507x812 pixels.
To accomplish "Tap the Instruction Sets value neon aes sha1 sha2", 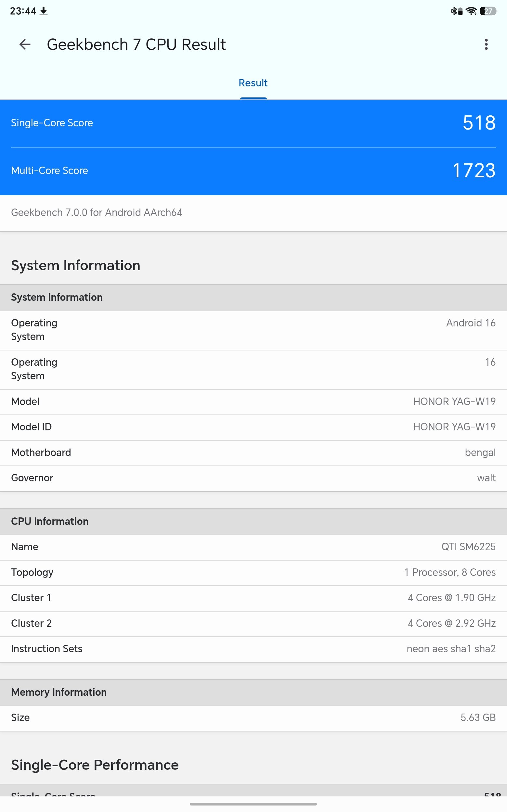I will pos(451,649).
